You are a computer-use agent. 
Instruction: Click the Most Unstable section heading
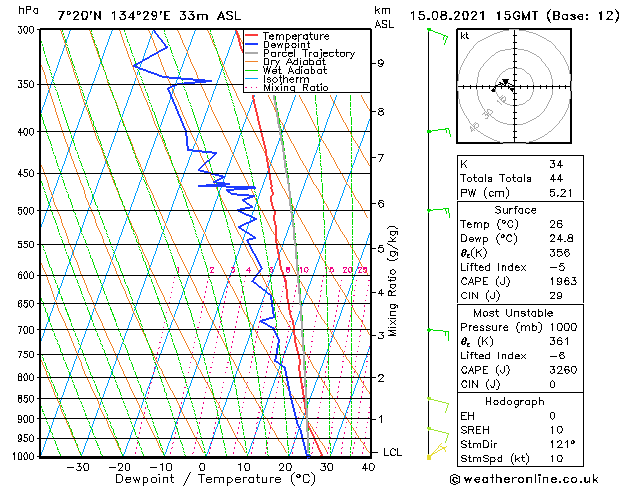(x=513, y=313)
